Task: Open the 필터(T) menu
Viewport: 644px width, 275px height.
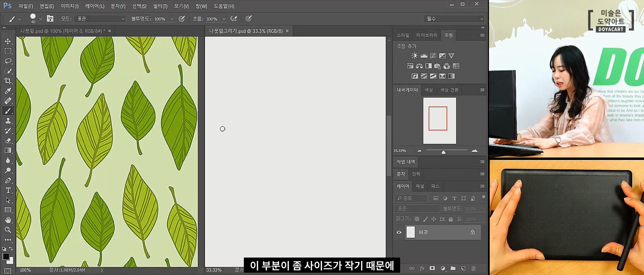Action: tap(160, 6)
